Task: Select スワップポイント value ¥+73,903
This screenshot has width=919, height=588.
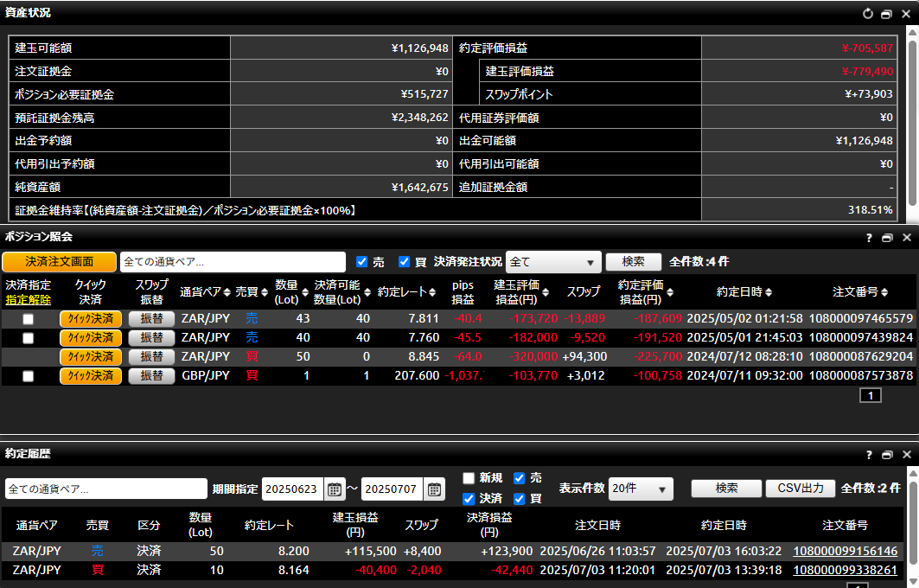Action: pos(869,93)
